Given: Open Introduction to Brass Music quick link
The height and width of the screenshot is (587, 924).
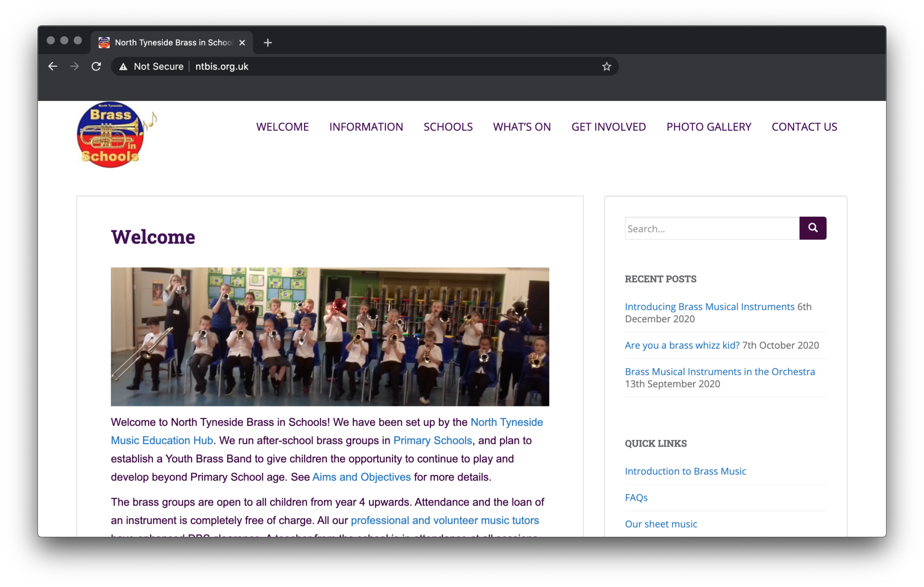Looking at the screenshot, I should [685, 471].
